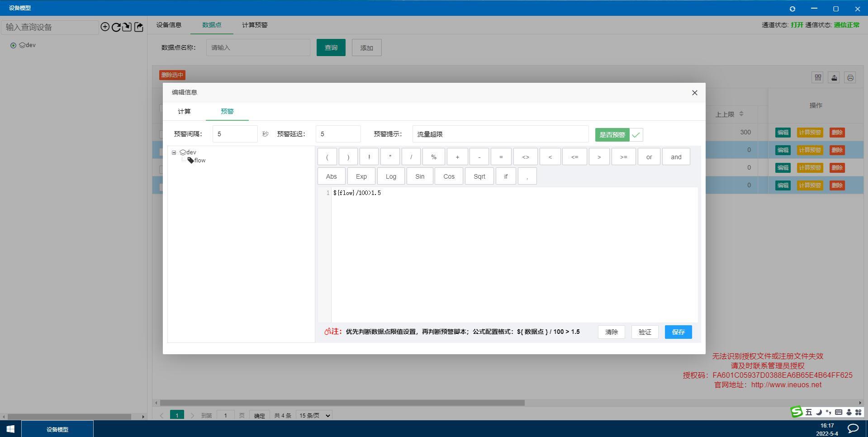The width and height of the screenshot is (868, 437).
Task: Click the moon half-width toggle icon
Action: (819, 412)
